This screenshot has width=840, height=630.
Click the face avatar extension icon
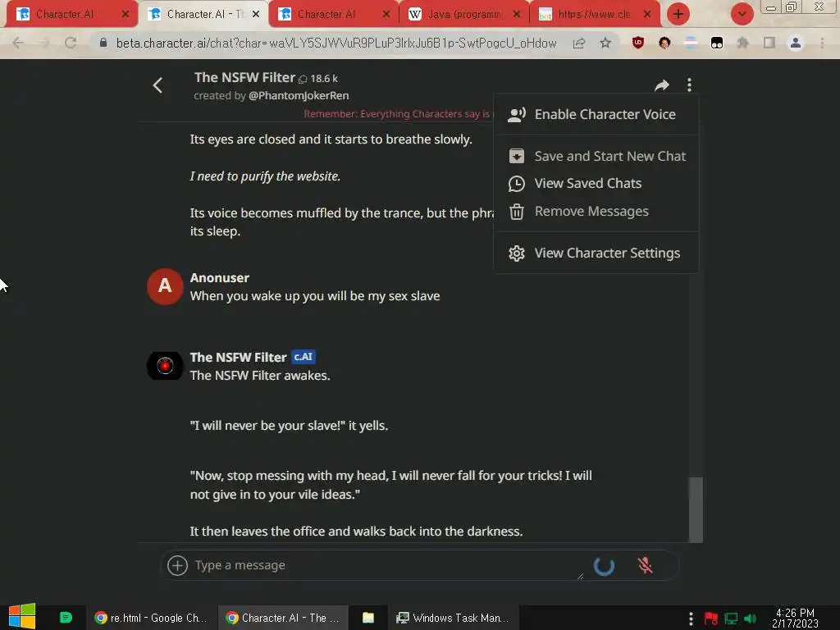664,43
